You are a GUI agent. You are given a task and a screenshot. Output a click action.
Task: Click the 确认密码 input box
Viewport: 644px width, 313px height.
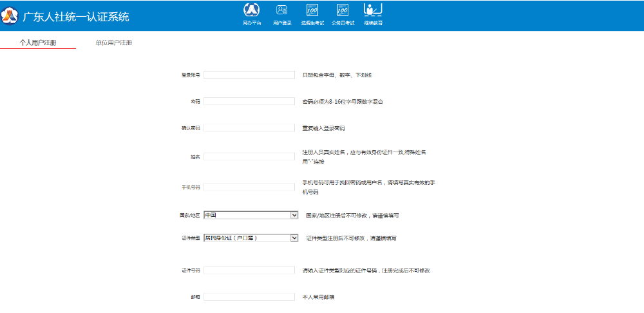tap(249, 128)
